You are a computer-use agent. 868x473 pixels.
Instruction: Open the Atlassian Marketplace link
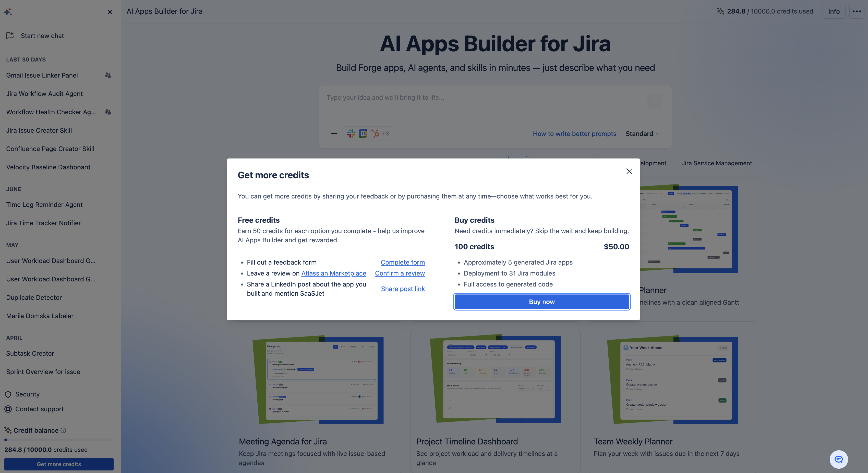tap(333, 273)
